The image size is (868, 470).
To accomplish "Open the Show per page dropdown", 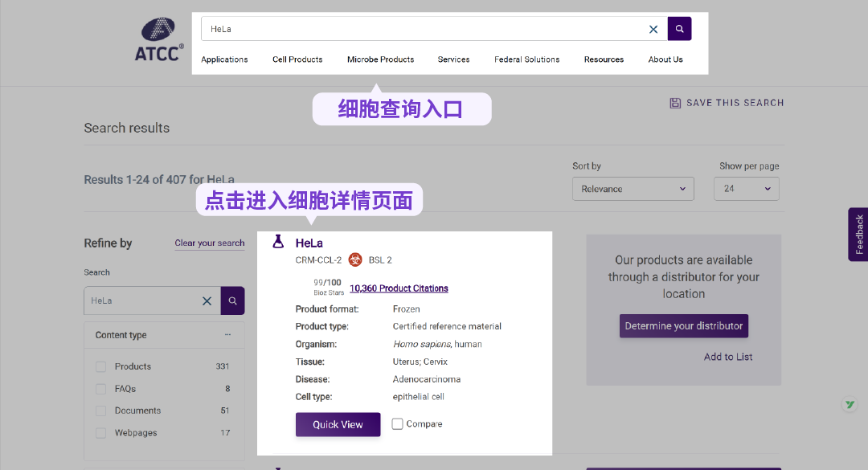I will tap(746, 189).
